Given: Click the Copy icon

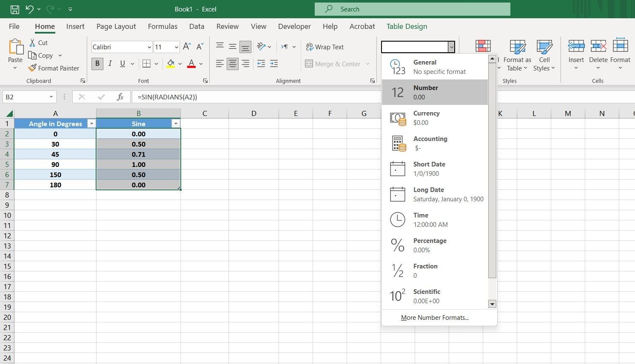Looking at the screenshot, I should click(32, 55).
